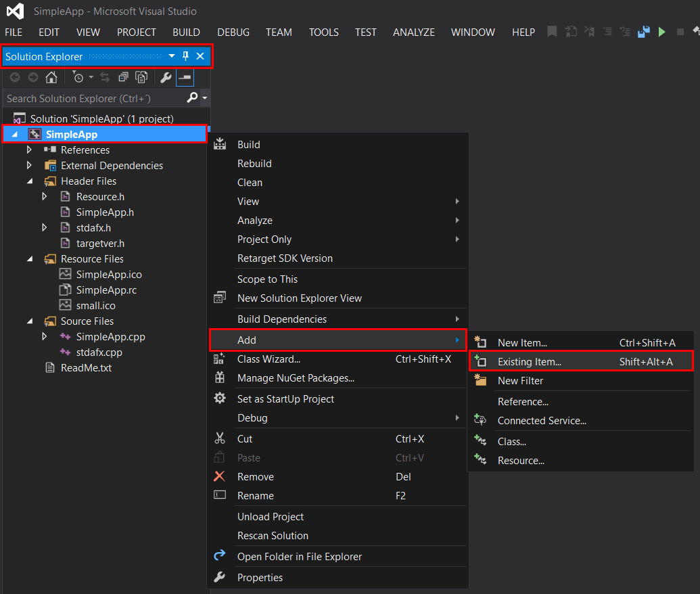Toggle the Show All Files icon
The width and height of the screenshot is (700, 594).
(141, 77)
